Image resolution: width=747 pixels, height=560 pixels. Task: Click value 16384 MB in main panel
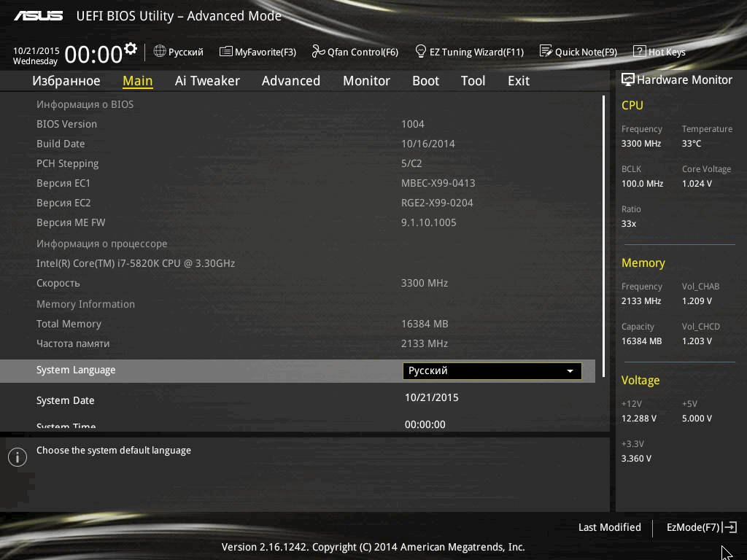(425, 324)
